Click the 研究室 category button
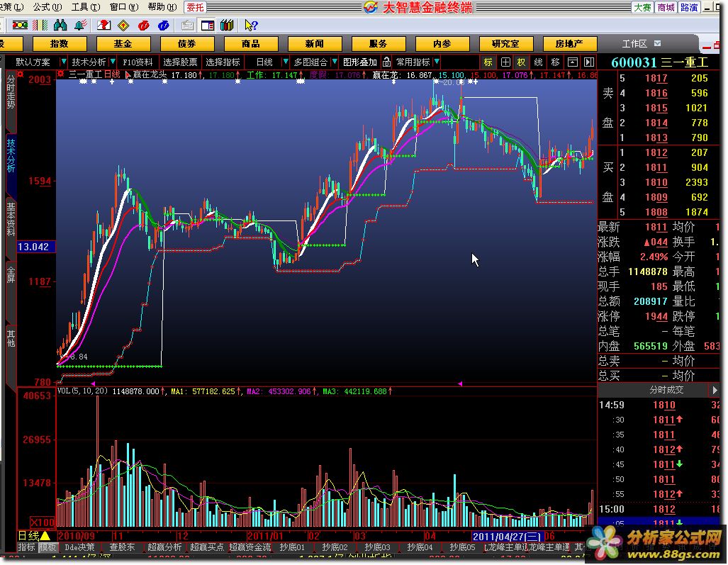The image size is (728, 565). (505, 44)
